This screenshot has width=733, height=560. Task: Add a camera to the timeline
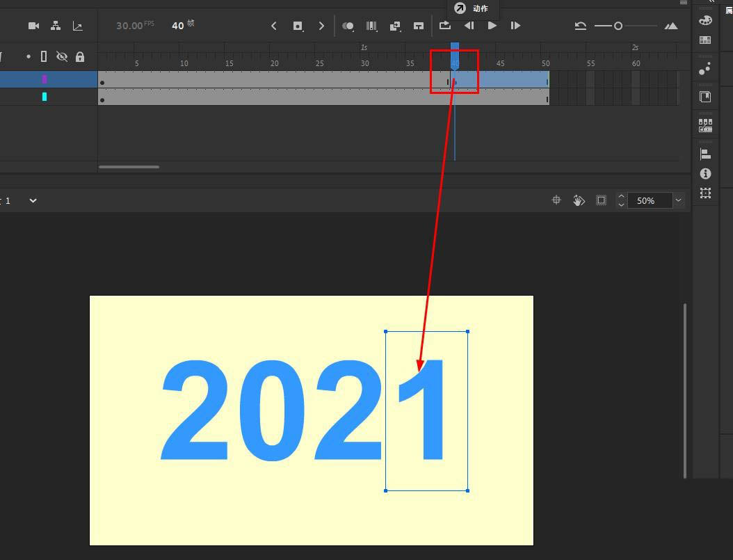pyautogui.click(x=33, y=26)
